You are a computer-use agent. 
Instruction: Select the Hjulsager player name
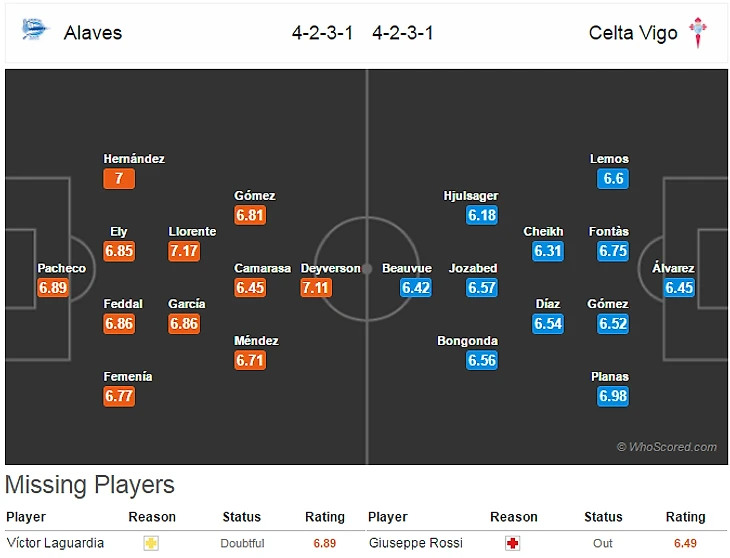point(470,196)
